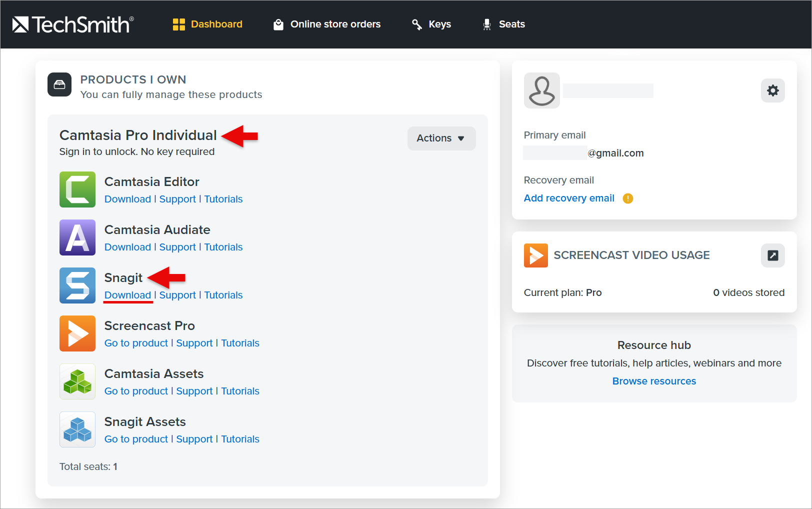The image size is (812, 509).
Task: Click the Snagit Assets icon
Action: (77, 429)
